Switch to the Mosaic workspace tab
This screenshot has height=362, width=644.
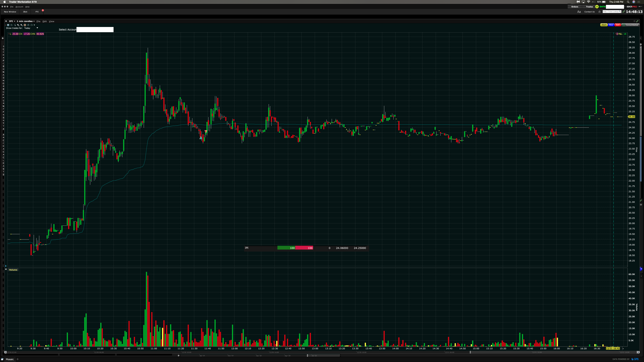coord(10,359)
